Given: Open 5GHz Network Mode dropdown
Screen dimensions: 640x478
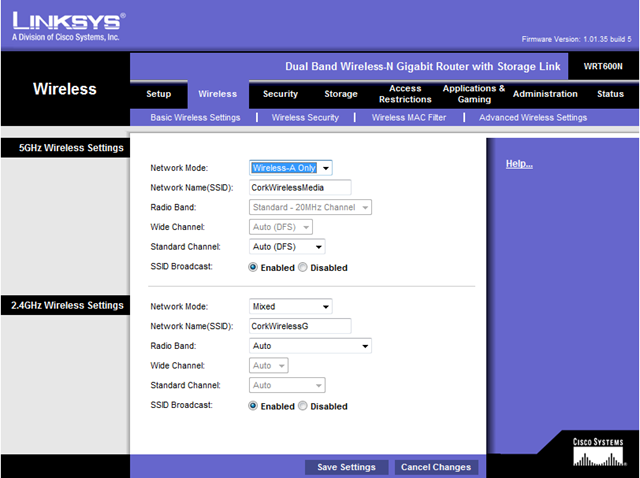Looking at the screenshot, I should pyautogui.click(x=290, y=168).
